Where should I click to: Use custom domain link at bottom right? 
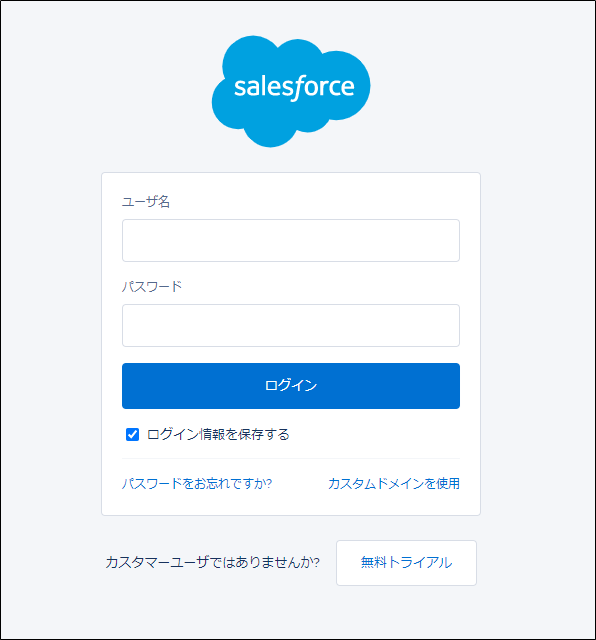click(x=394, y=484)
